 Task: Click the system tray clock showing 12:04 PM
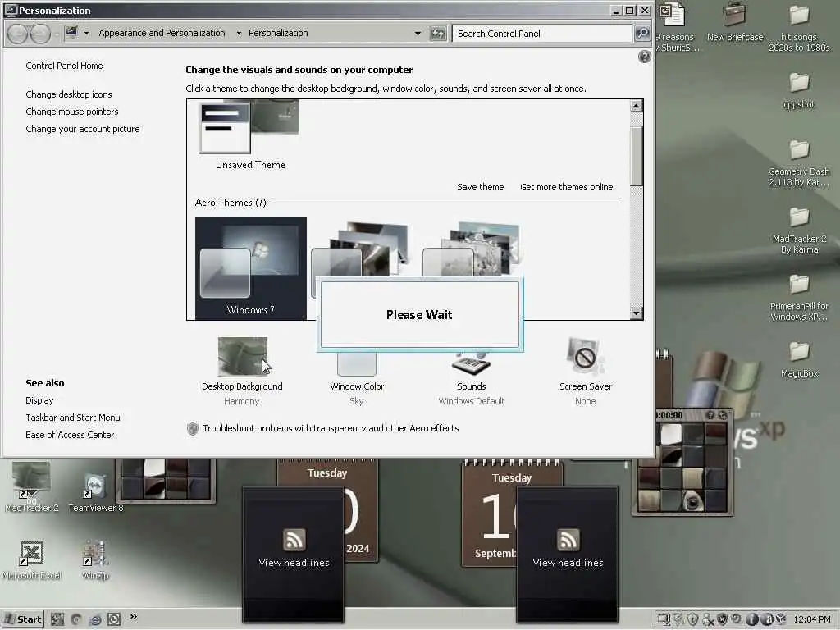[x=812, y=619]
